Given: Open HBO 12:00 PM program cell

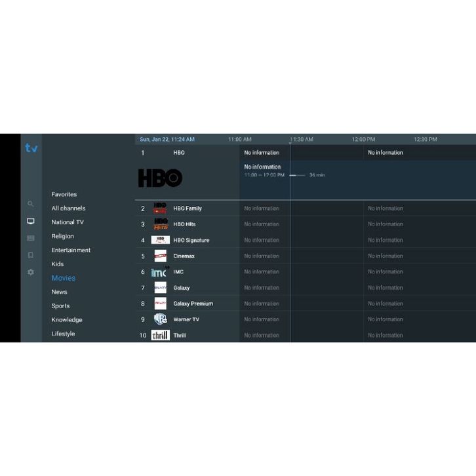Looking at the screenshot, I should (420, 153).
